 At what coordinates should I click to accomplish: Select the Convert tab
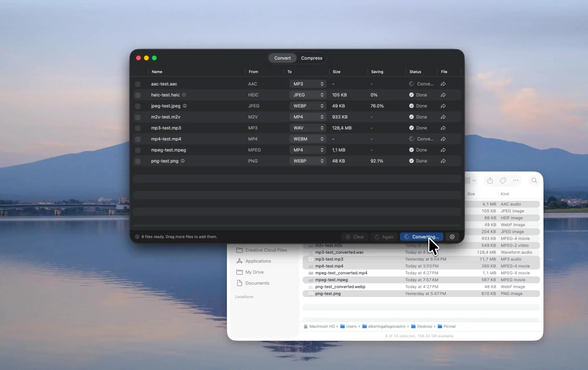click(x=282, y=58)
